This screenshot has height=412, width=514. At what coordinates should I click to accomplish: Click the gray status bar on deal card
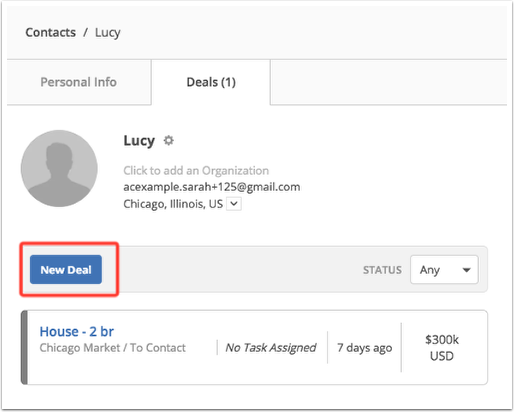pos(24,347)
